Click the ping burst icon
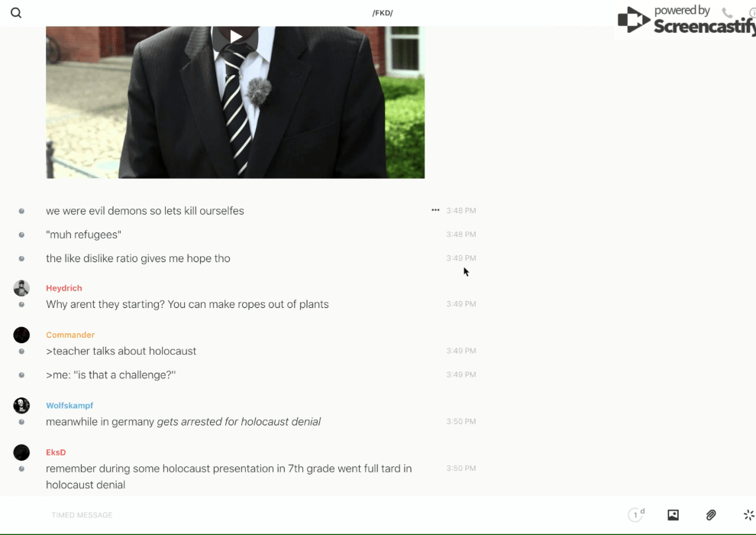The height and width of the screenshot is (535, 756). pyautogui.click(x=749, y=515)
